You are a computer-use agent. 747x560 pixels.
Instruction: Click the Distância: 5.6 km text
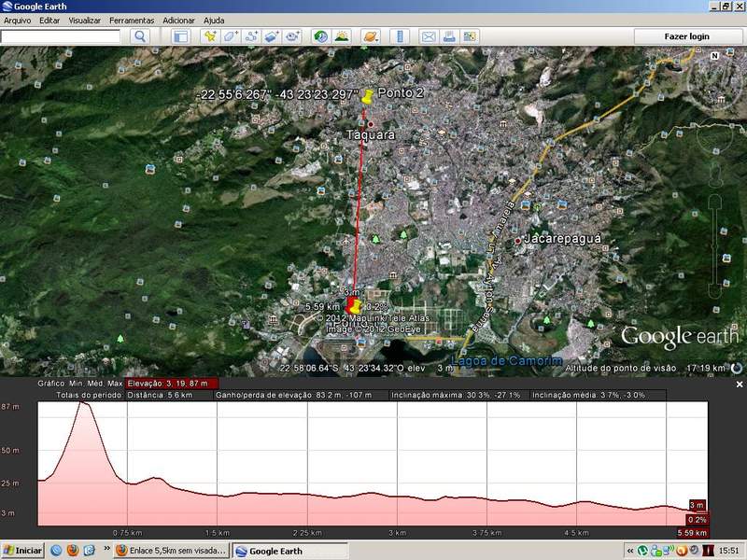(x=160, y=395)
